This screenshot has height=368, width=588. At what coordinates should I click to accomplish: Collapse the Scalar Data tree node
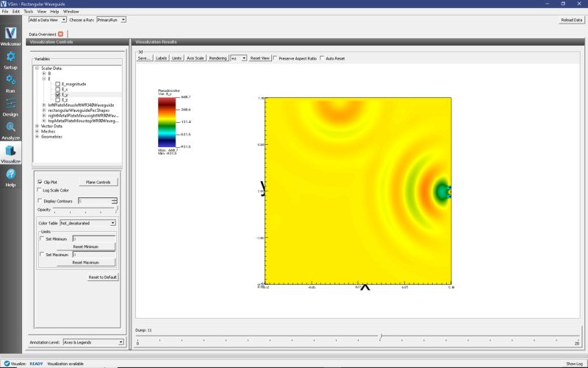point(37,68)
